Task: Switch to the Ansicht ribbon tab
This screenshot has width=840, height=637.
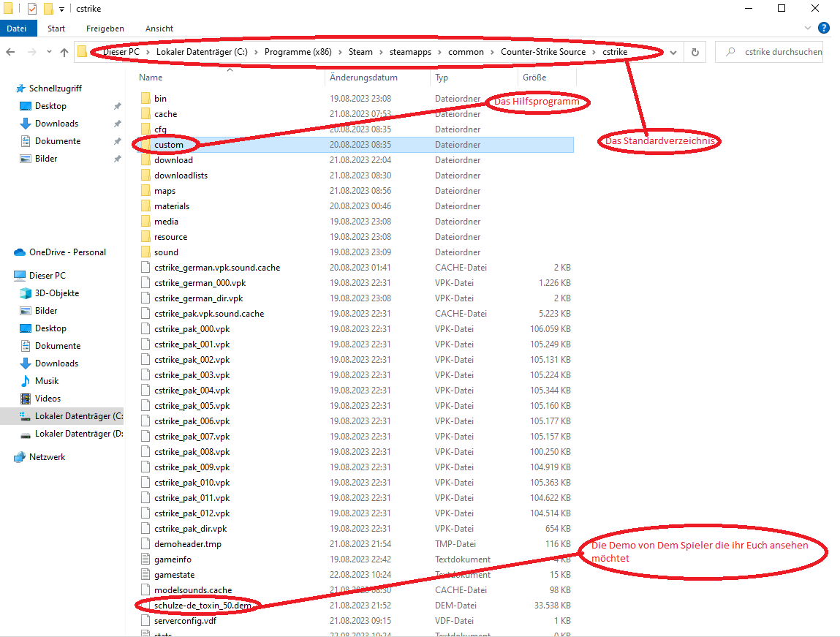Action: (x=159, y=29)
